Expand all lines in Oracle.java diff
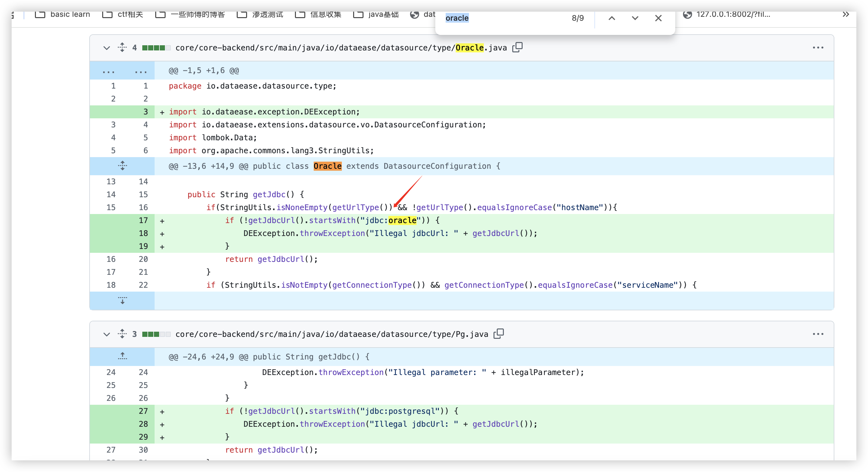Viewport: 868px width, 472px height. point(122,48)
